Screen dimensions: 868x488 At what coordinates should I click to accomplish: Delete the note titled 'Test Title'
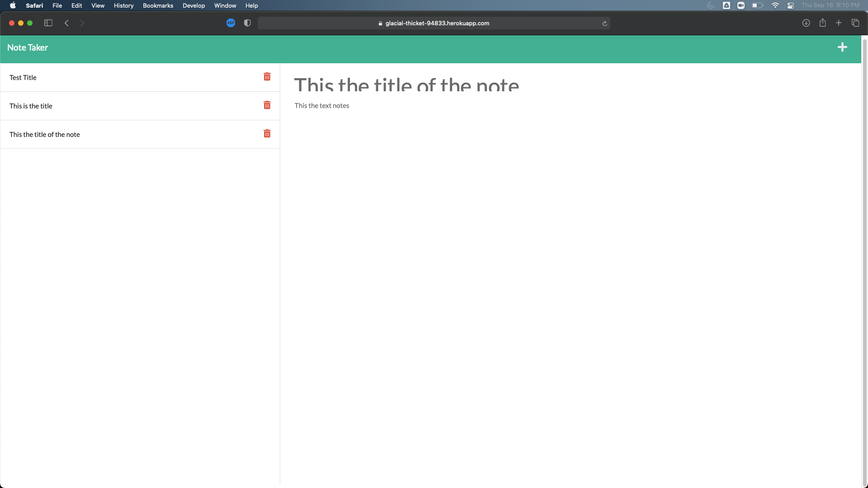(x=267, y=77)
